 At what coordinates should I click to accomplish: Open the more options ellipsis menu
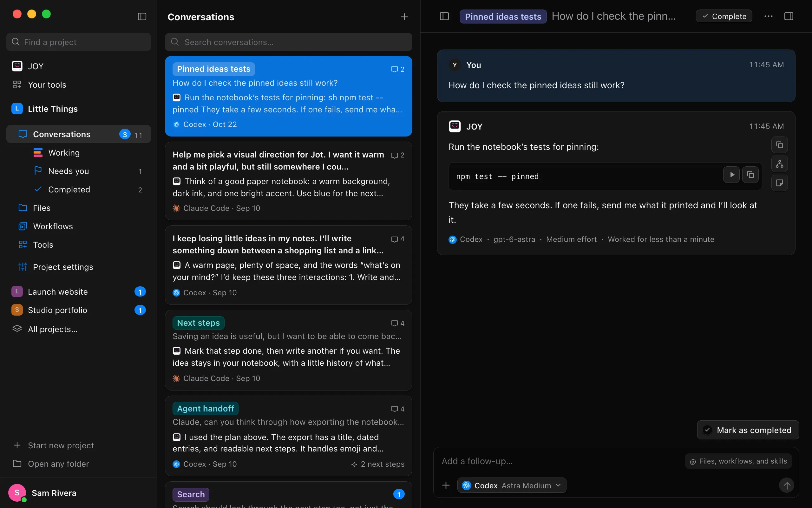point(768,16)
